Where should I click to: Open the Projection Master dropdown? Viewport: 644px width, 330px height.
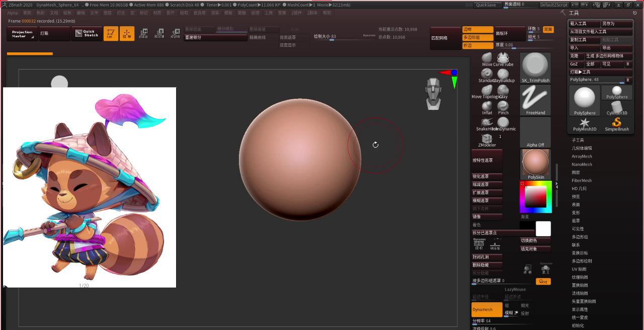(x=22, y=34)
